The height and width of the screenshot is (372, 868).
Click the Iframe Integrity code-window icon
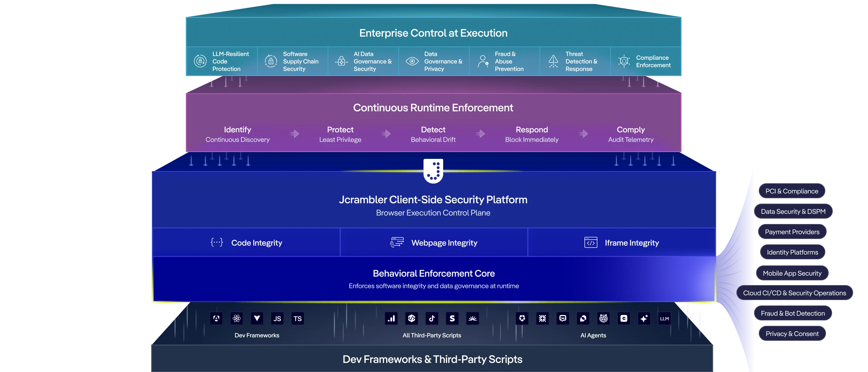tap(591, 242)
